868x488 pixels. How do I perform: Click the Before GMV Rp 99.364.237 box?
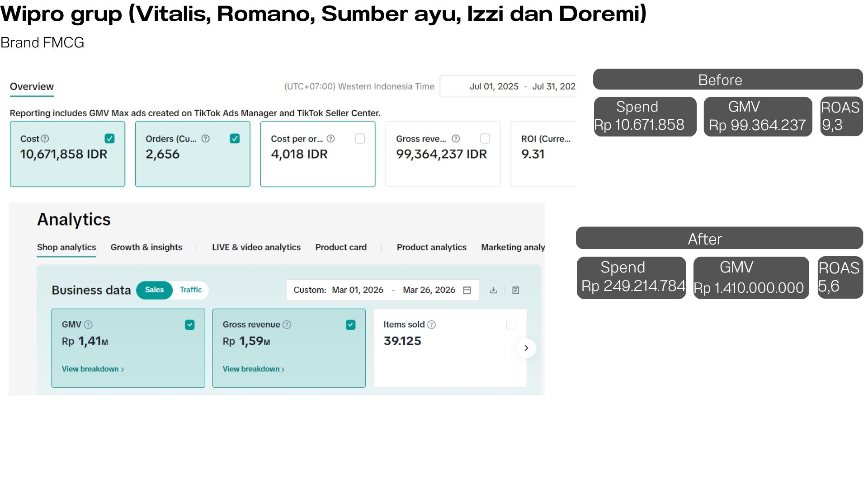[758, 117]
